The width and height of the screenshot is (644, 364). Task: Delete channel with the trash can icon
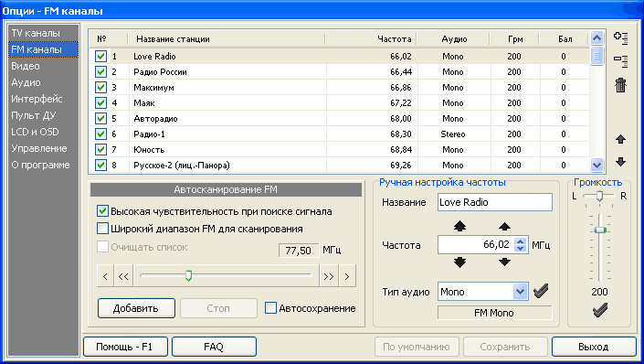(620, 86)
